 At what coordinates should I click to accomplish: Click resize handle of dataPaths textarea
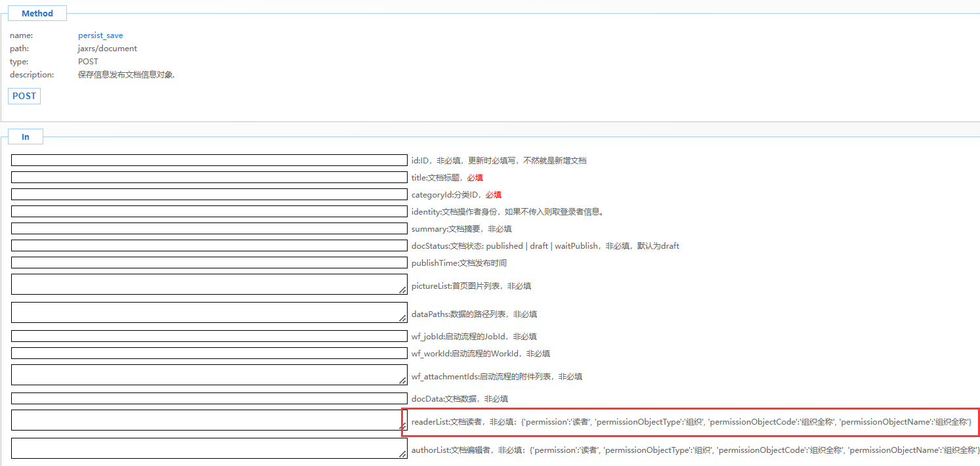(x=403, y=318)
